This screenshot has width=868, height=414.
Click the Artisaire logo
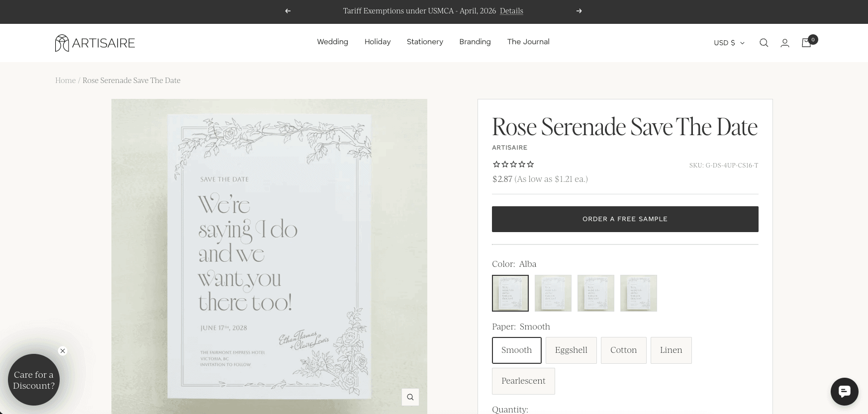pos(95,43)
